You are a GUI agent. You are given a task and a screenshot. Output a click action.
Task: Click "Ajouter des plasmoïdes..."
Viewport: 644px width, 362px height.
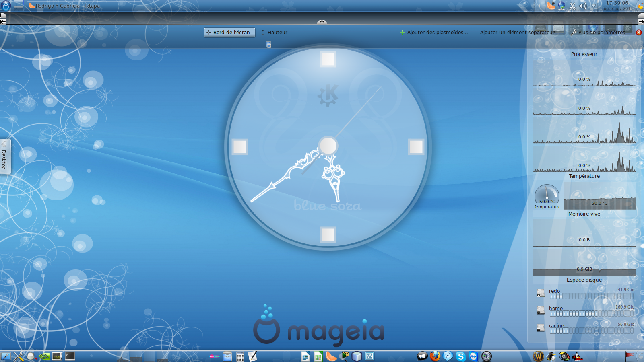[x=433, y=33]
